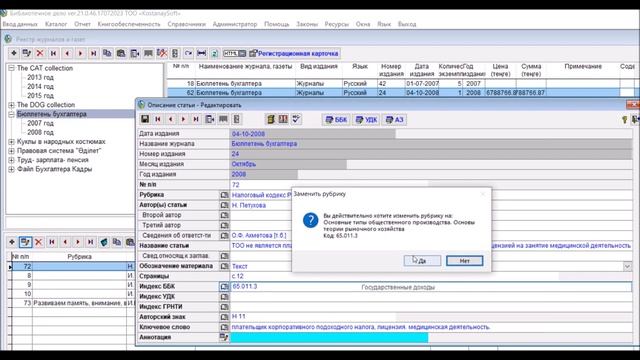
Task: Click the yellow key icon in article window
Action: pyautogui.click(x=624, y=120)
